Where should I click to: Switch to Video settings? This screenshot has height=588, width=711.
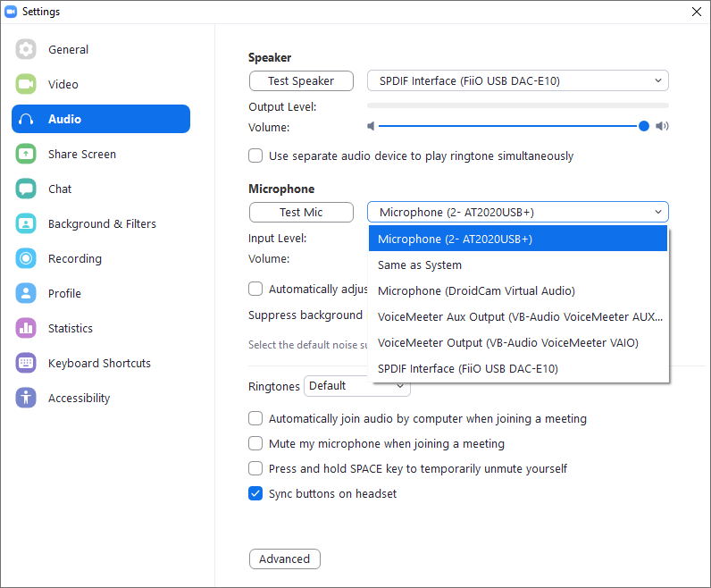pyautogui.click(x=101, y=84)
